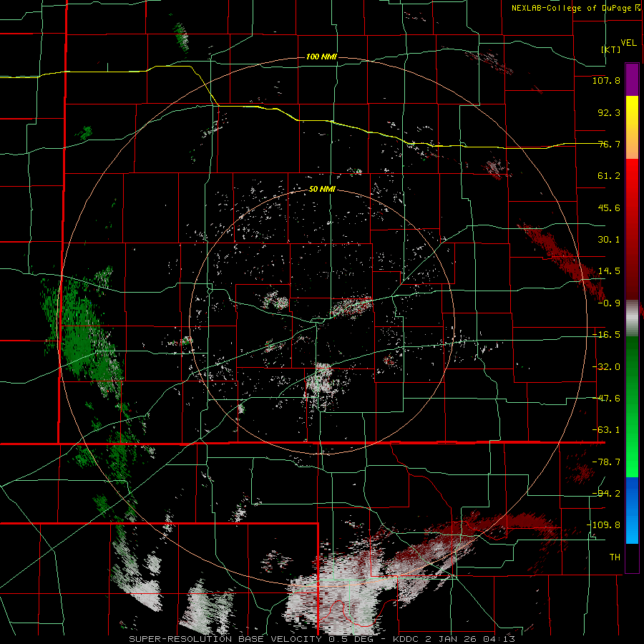Click the -109.8 velocity scale label
The image size is (644, 644).
point(603,525)
